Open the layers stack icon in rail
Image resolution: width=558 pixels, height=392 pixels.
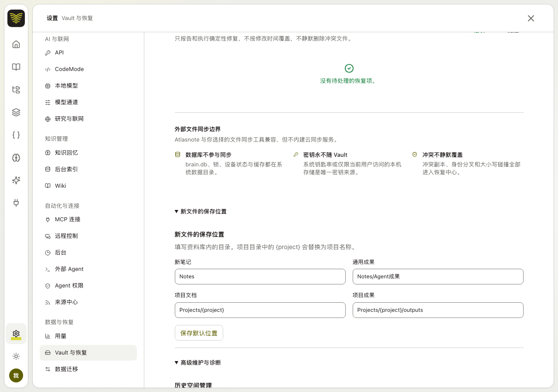click(16, 112)
